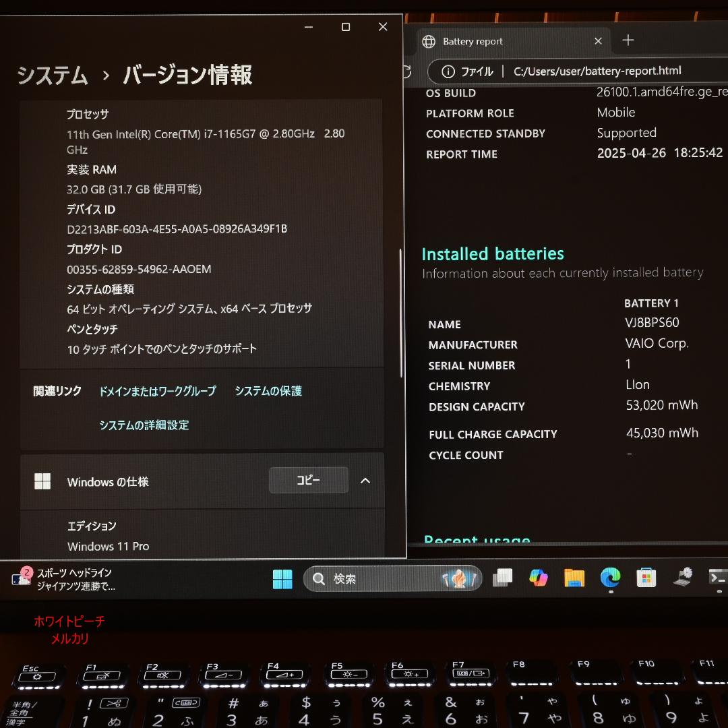The image size is (728, 728).
Task: Open a new tab in Edge
Action: pos(628,40)
